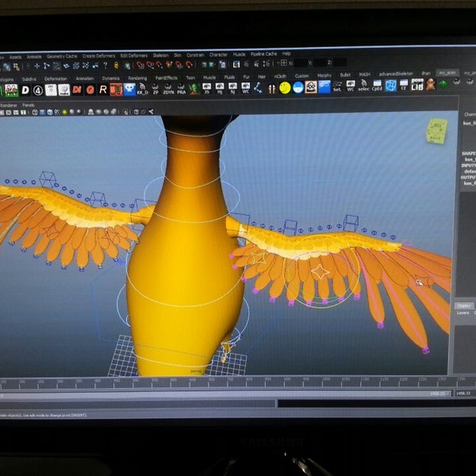The width and height of the screenshot is (476, 476).
Task: Click the circled 4 shelf icon
Action: click(x=38, y=90)
